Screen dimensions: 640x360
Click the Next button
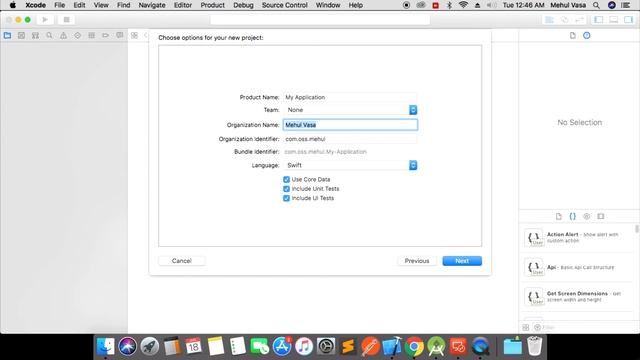pos(462,261)
